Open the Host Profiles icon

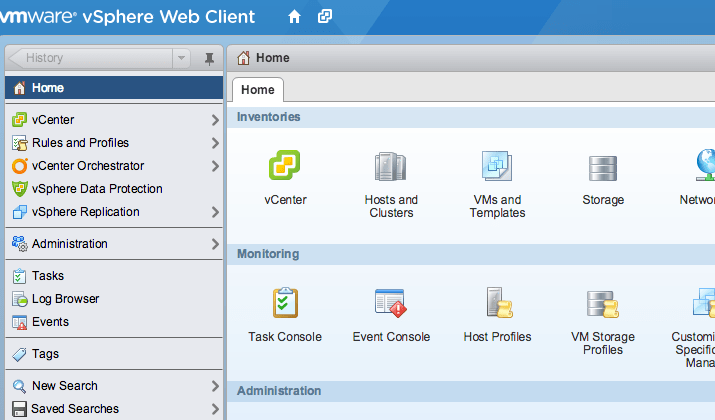499,302
